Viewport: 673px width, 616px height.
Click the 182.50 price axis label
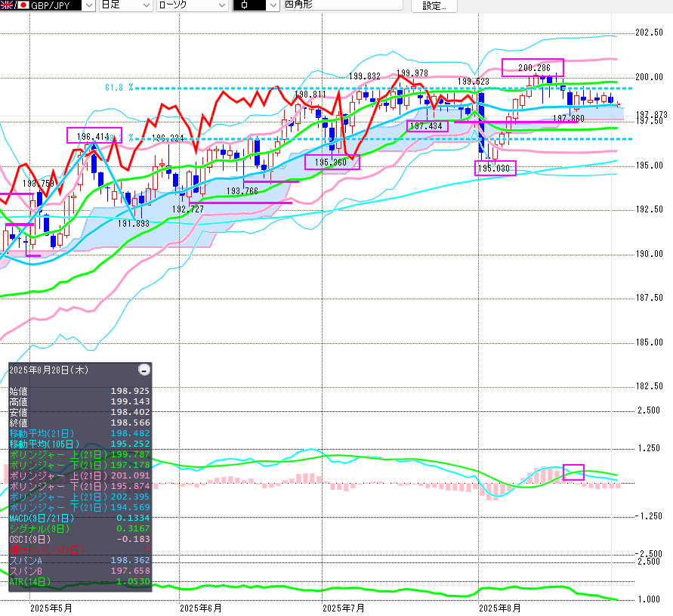[649, 387]
